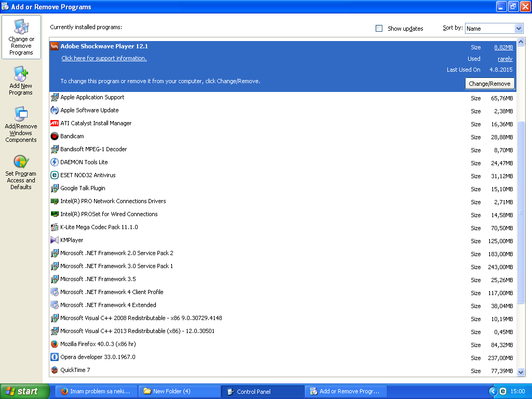Select DAEMON Tools Lite program name
532x399 pixels.
(x=84, y=162)
